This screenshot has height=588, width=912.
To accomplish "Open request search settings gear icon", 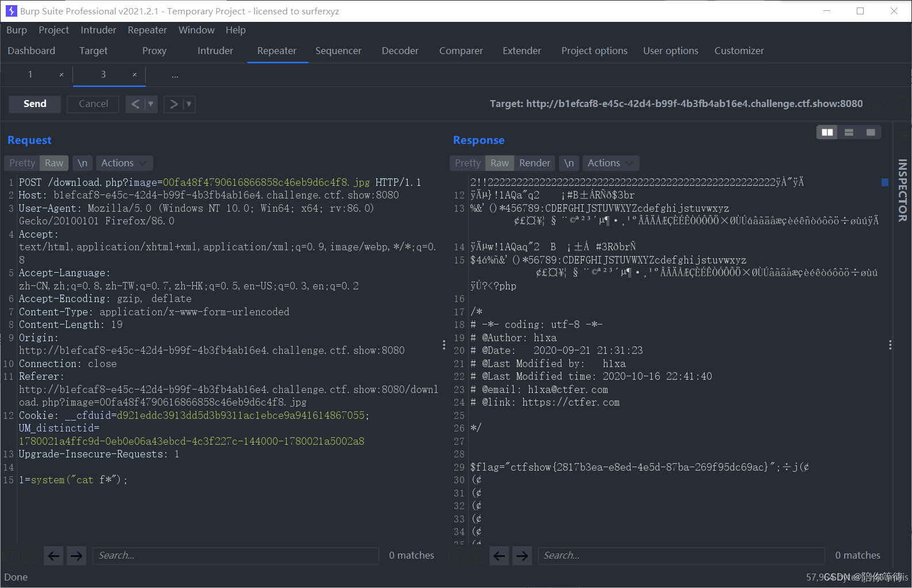I will 31,556.
